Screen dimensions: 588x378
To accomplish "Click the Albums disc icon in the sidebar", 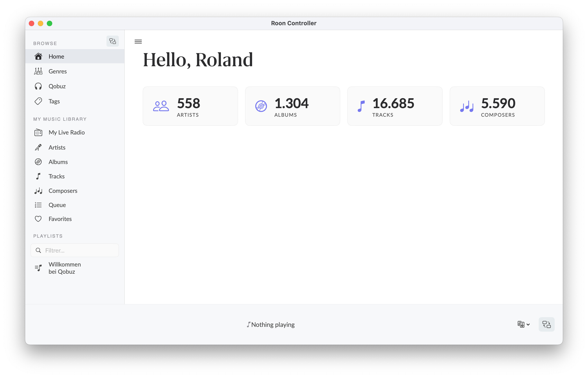I will coord(38,162).
